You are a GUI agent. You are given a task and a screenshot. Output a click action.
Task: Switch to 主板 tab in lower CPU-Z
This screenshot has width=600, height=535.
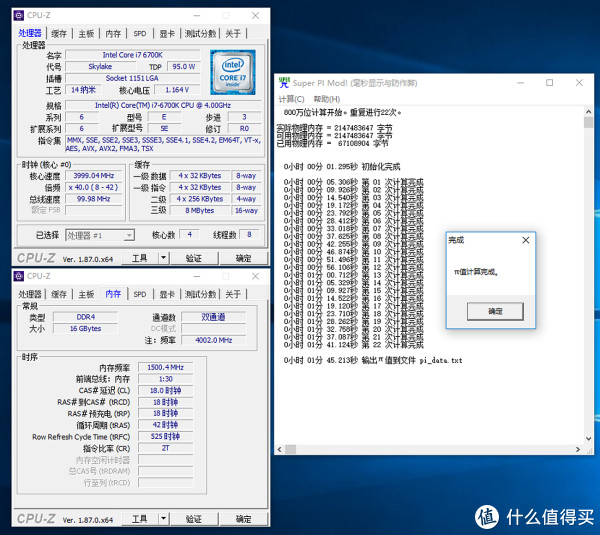[x=86, y=294]
